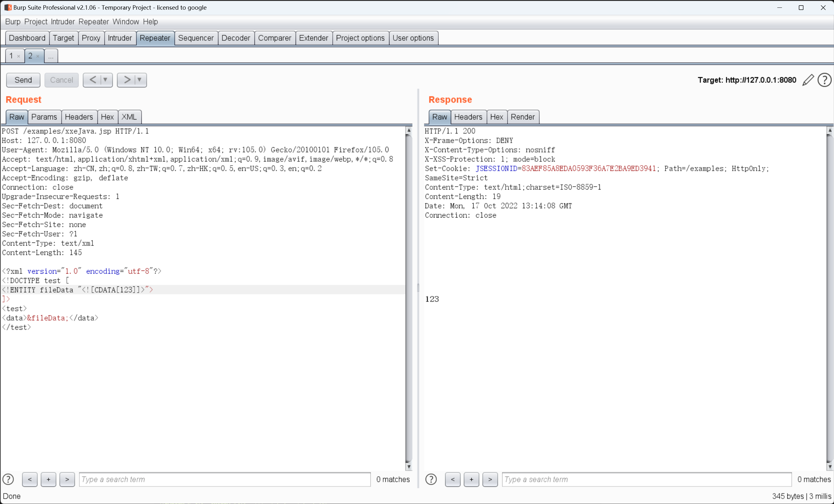Open the Repeater menu
834x504 pixels.
tap(93, 22)
